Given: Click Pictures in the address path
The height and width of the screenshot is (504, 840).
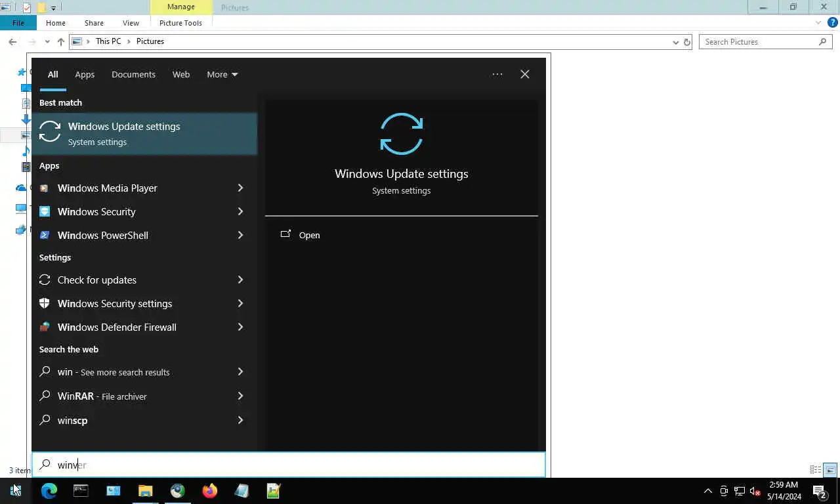Looking at the screenshot, I should point(150,41).
